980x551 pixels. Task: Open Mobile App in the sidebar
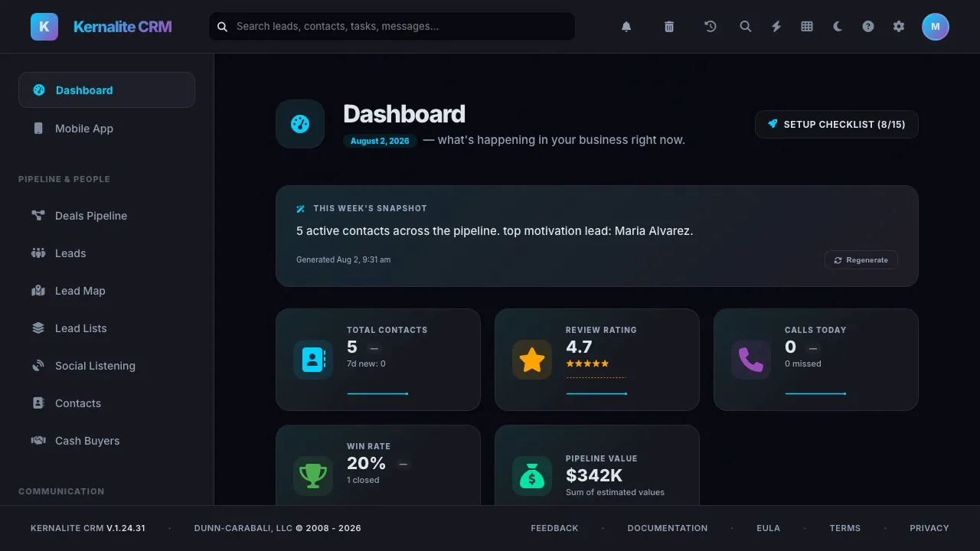point(106,129)
